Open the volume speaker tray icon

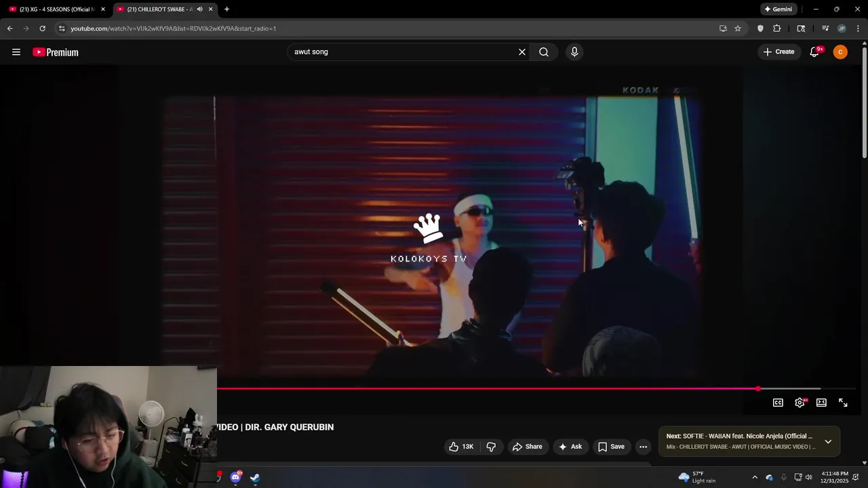point(808,477)
